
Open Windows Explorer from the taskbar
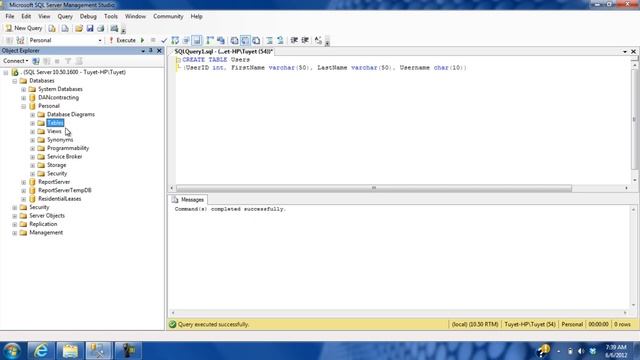tap(70, 351)
